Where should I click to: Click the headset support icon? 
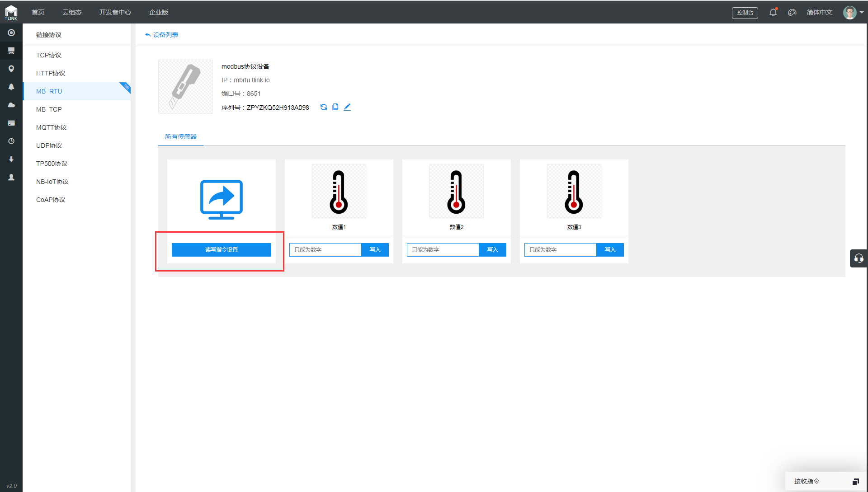859,258
